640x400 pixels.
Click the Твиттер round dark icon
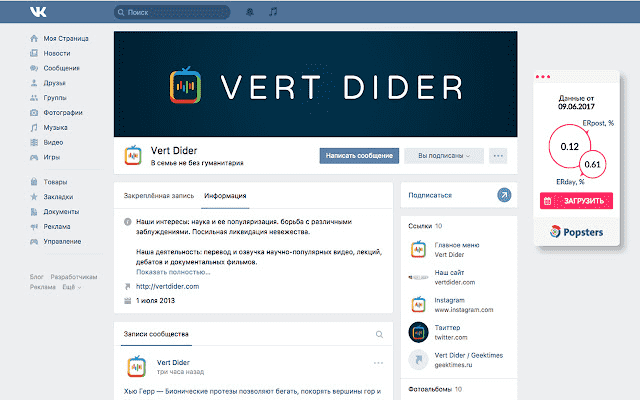[418, 332]
